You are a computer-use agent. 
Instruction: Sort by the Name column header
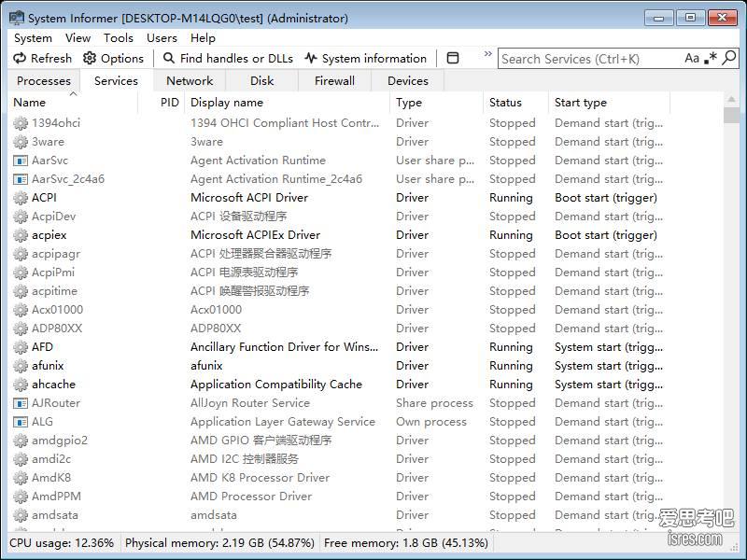coord(73,103)
